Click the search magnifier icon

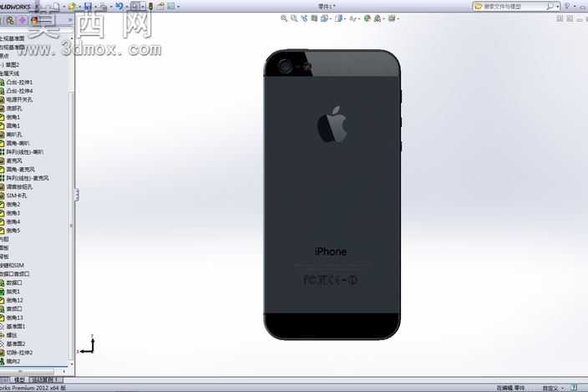[x=550, y=7]
